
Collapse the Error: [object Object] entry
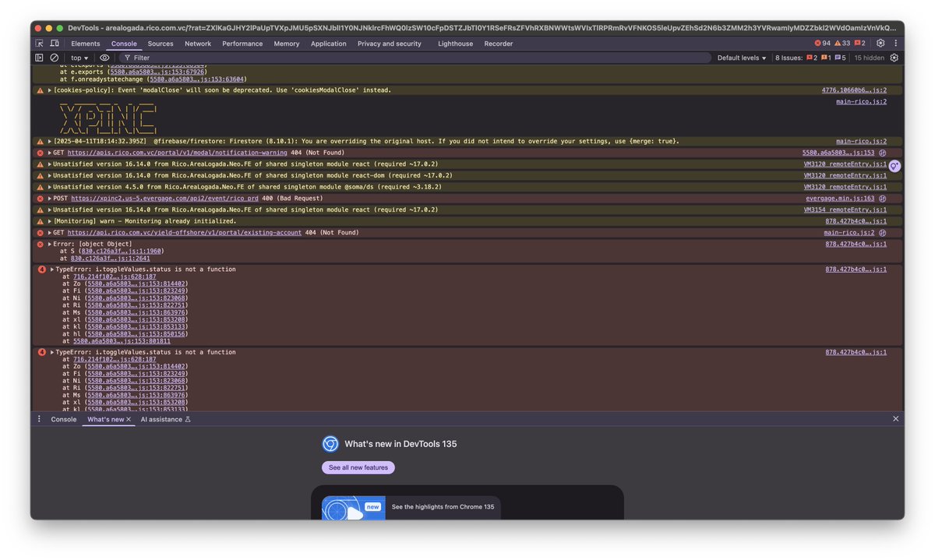50,245
